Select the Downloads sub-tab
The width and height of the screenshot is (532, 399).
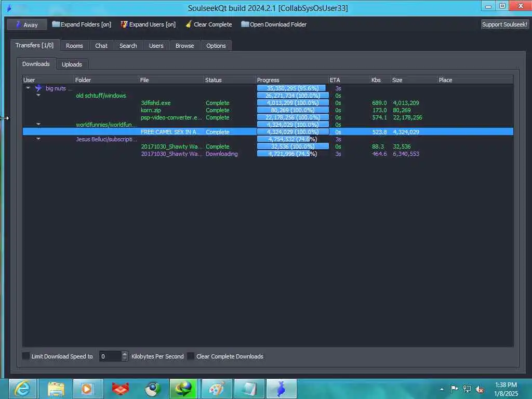(x=36, y=64)
